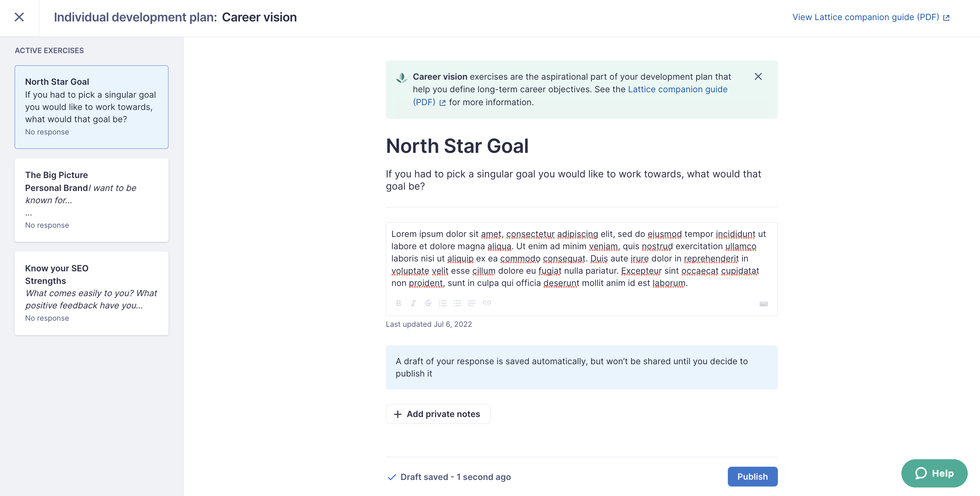Open the Lattice companion guide PDF link

pos(677,89)
